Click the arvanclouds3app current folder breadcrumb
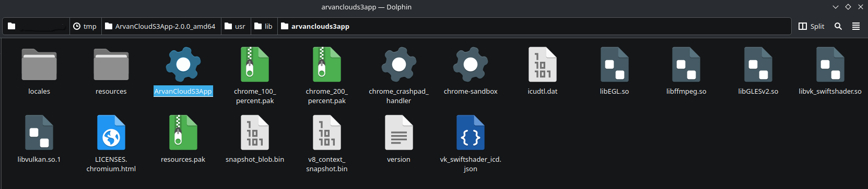The width and height of the screenshot is (868, 189). pyautogui.click(x=315, y=26)
